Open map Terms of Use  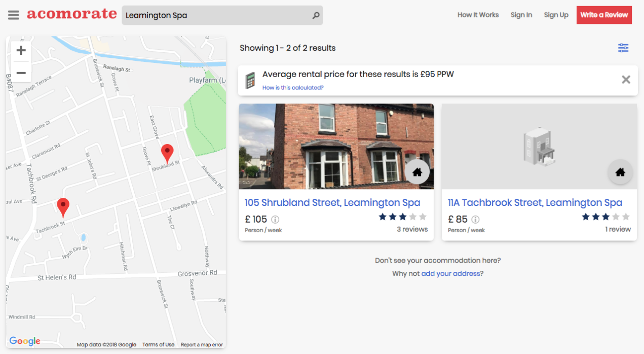click(x=158, y=345)
